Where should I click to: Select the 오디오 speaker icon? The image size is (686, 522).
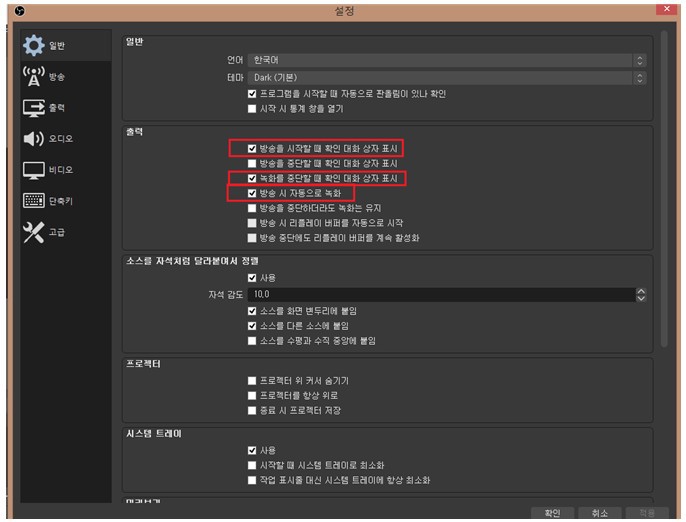click(x=34, y=139)
